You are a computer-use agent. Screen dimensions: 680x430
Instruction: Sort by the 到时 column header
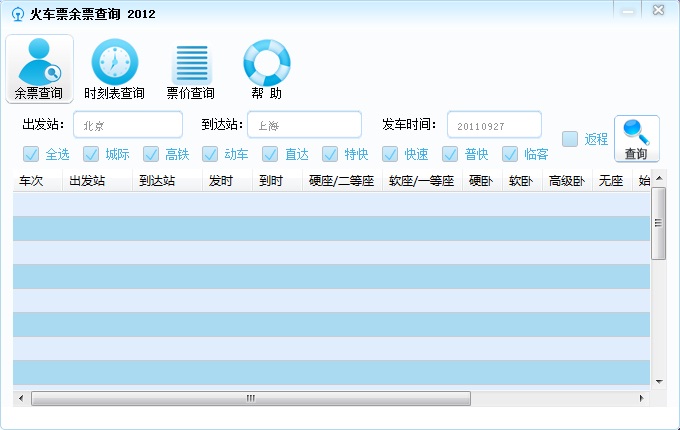click(x=278, y=181)
